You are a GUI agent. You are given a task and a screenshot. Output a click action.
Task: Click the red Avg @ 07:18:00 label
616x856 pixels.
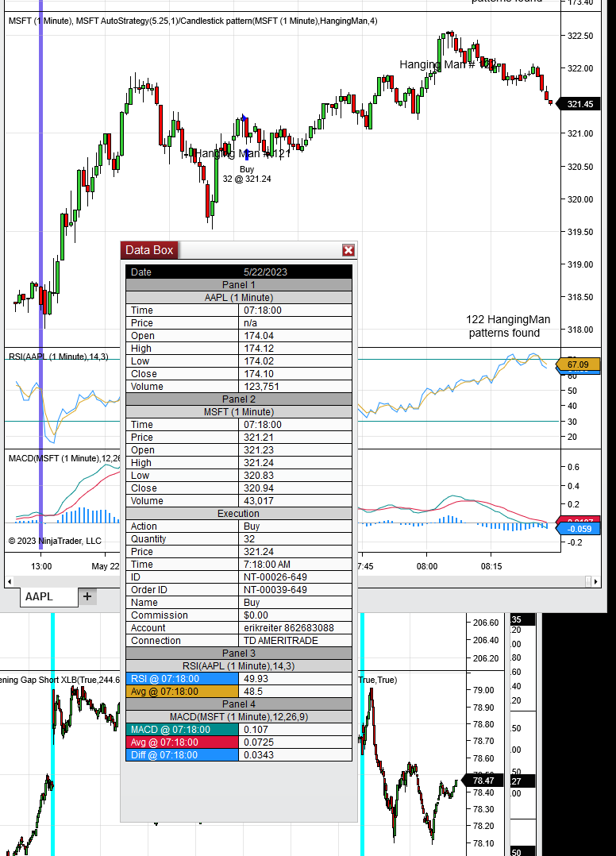(183, 742)
